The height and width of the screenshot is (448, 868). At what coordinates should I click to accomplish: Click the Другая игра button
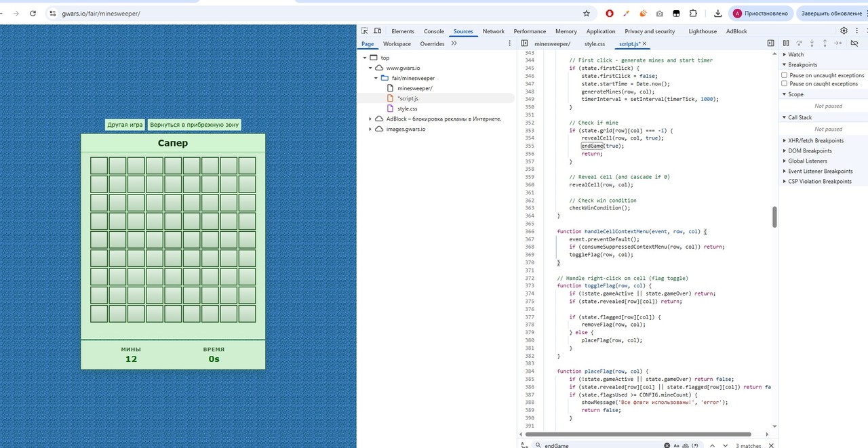click(x=125, y=125)
